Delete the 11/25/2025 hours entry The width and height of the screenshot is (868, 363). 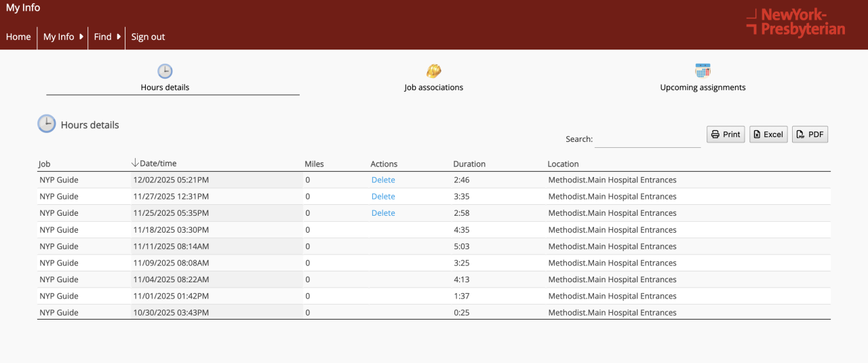[383, 213]
